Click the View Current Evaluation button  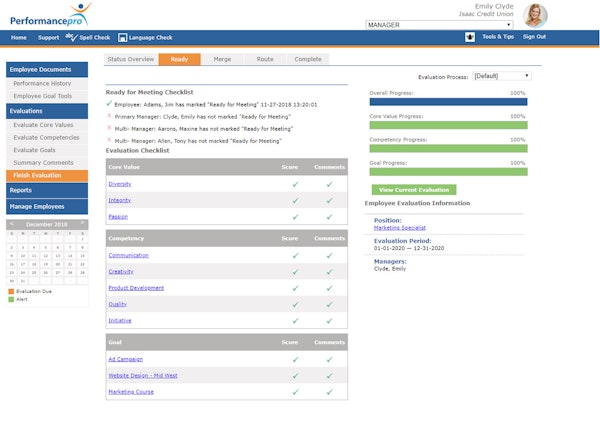click(413, 189)
